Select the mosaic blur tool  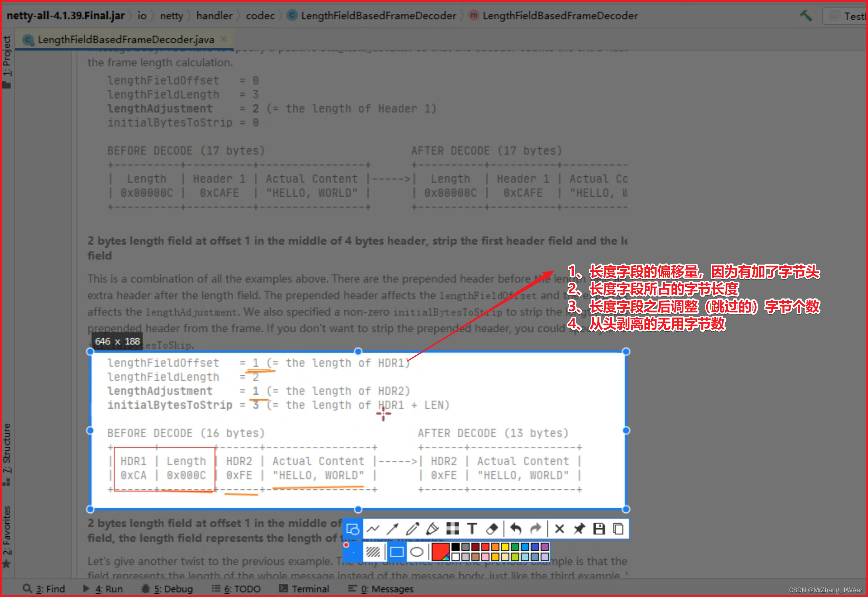[x=452, y=529]
